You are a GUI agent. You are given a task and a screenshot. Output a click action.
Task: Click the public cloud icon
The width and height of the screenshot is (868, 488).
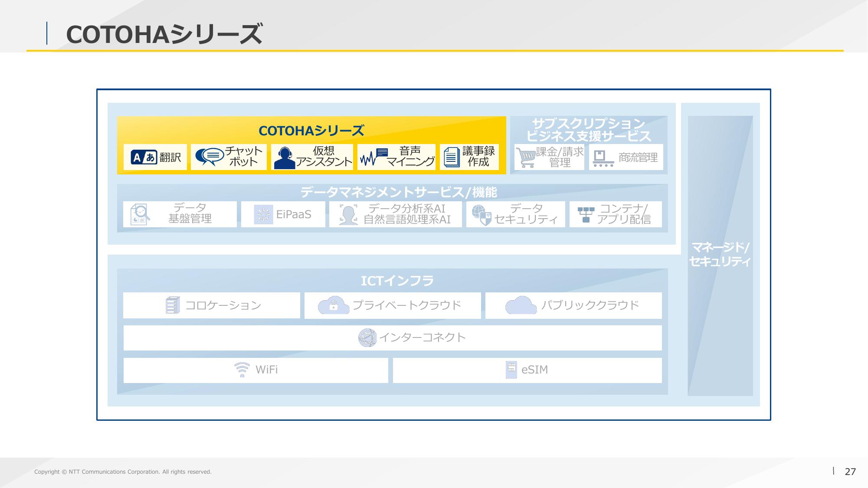click(521, 305)
